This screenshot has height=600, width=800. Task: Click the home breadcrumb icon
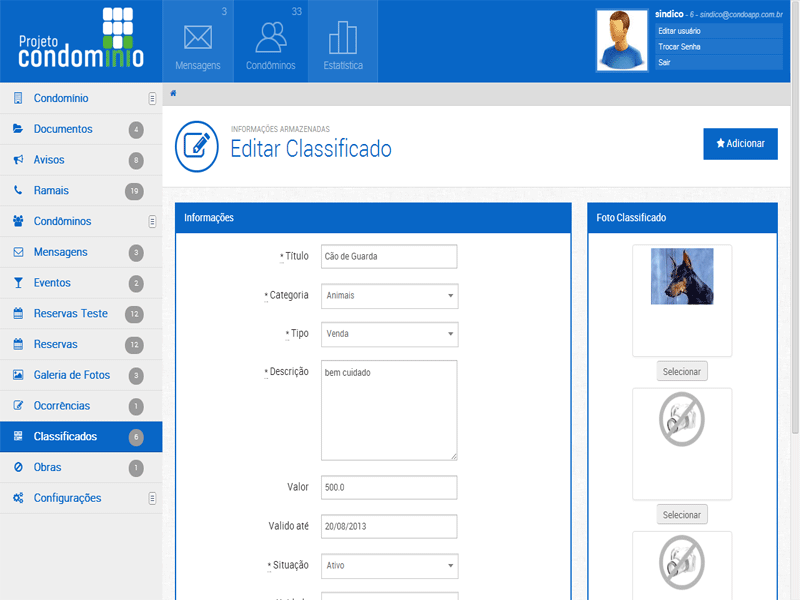pos(174,93)
